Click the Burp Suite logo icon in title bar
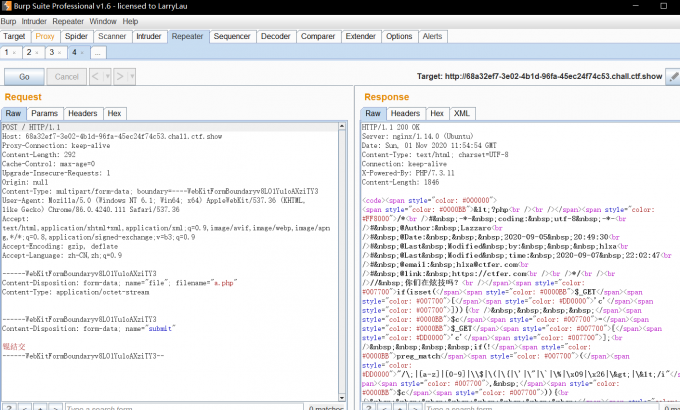680x410 pixels. 7,6
